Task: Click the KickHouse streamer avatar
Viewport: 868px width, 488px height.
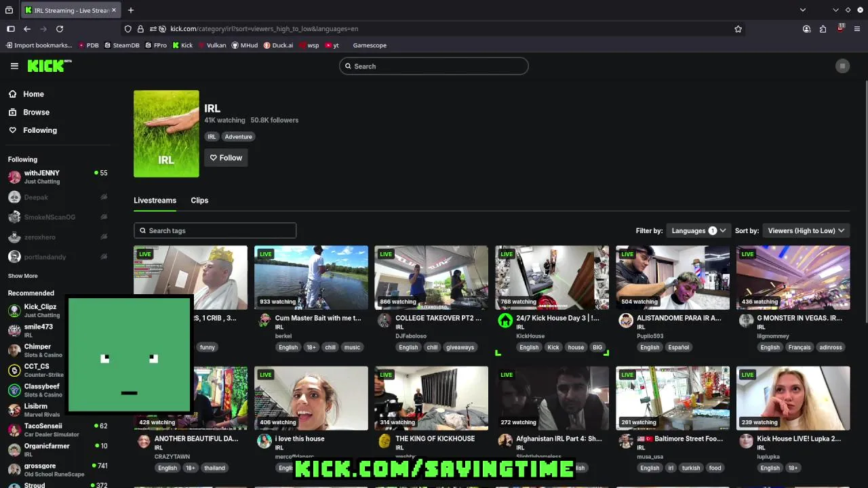Action: (505, 320)
